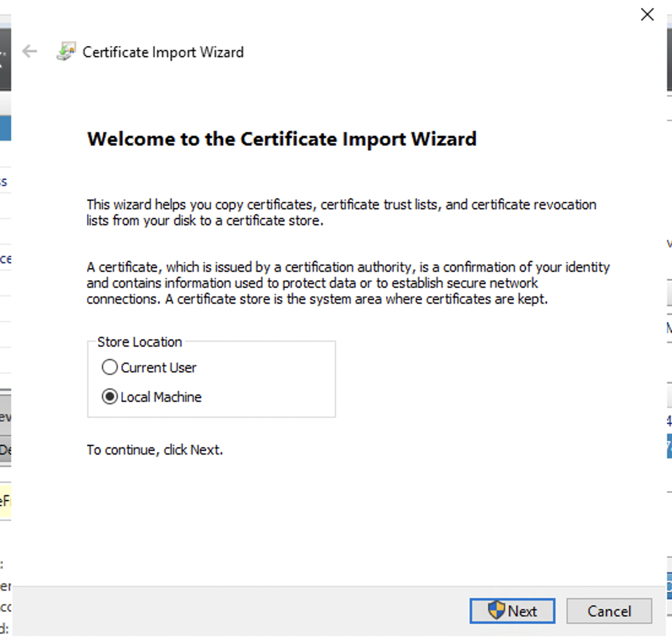Click the dark title bar of the background window
This screenshot has width=672, height=638.
click(x=5, y=58)
